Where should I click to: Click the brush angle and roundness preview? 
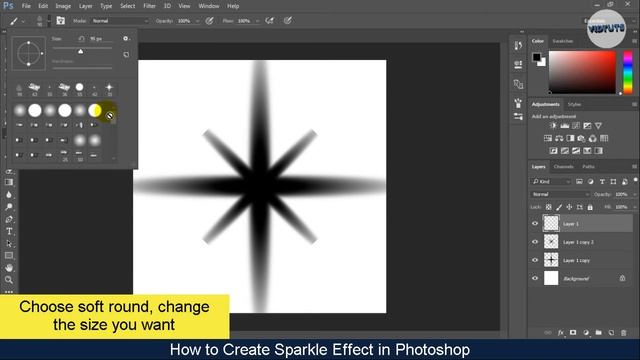29,53
